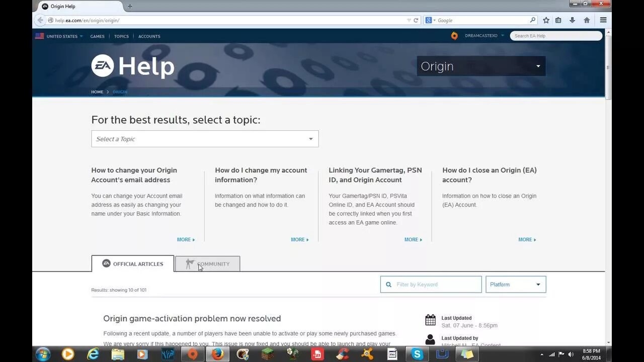Click the Origin breadcrumb link

120,92
